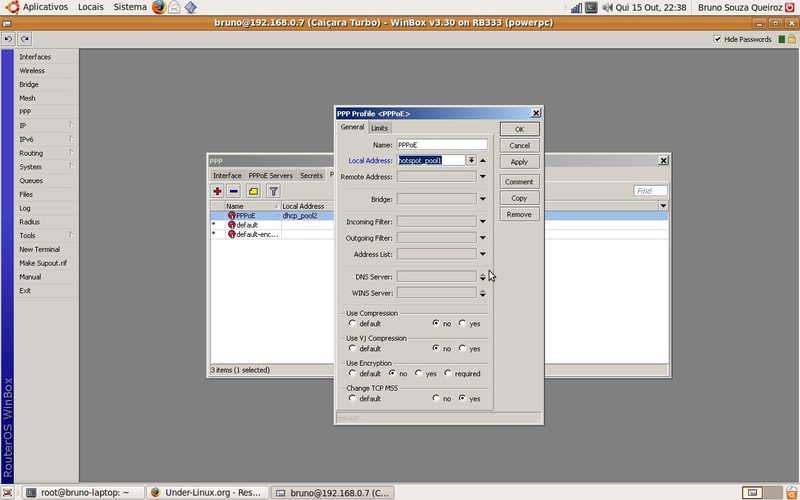Open the IP submenu in sidebar
This screenshot has width=800, height=500.
pyautogui.click(x=46, y=126)
